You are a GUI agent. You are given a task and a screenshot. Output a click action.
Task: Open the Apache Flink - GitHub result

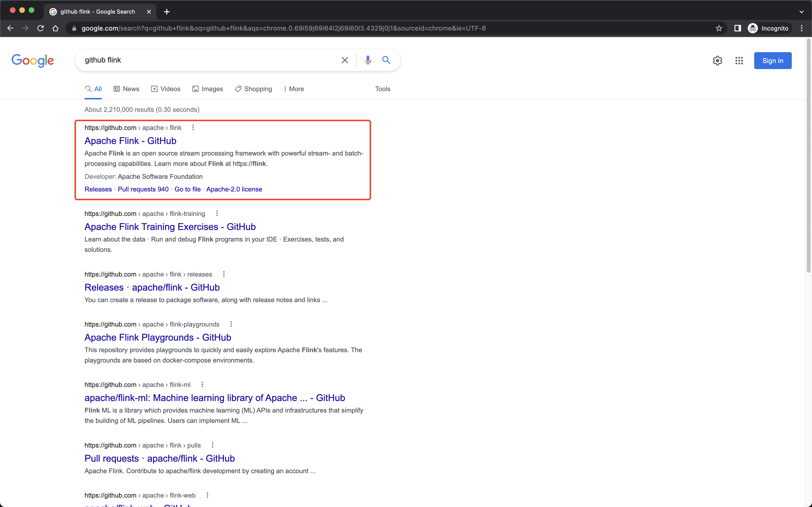[130, 141]
